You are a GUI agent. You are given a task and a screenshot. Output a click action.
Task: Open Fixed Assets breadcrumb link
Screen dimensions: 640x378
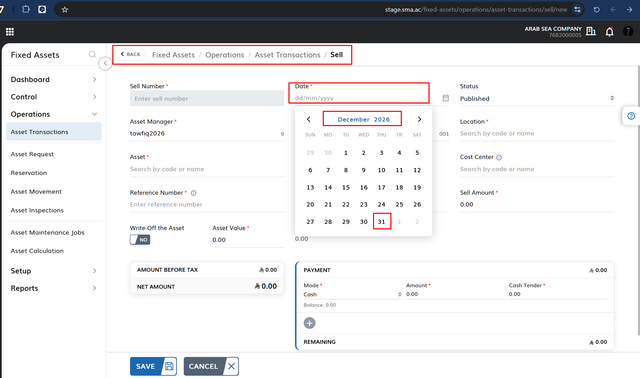tap(173, 55)
